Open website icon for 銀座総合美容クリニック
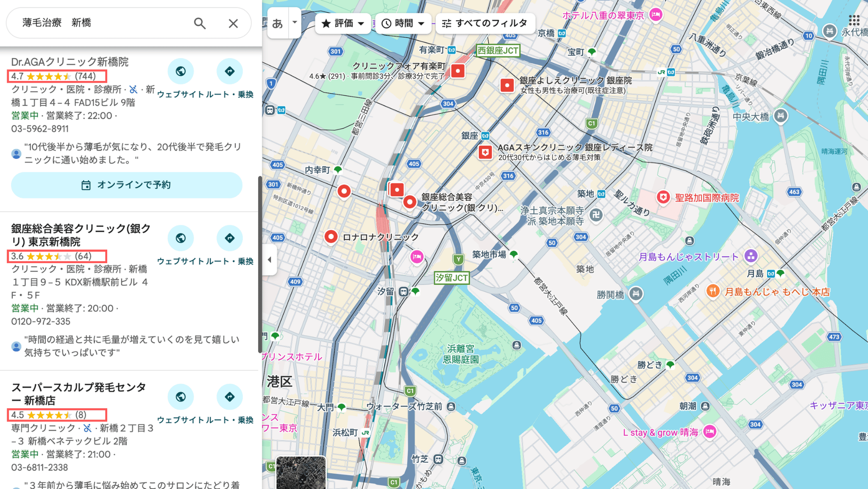The width and height of the screenshot is (868, 489). point(181,238)
